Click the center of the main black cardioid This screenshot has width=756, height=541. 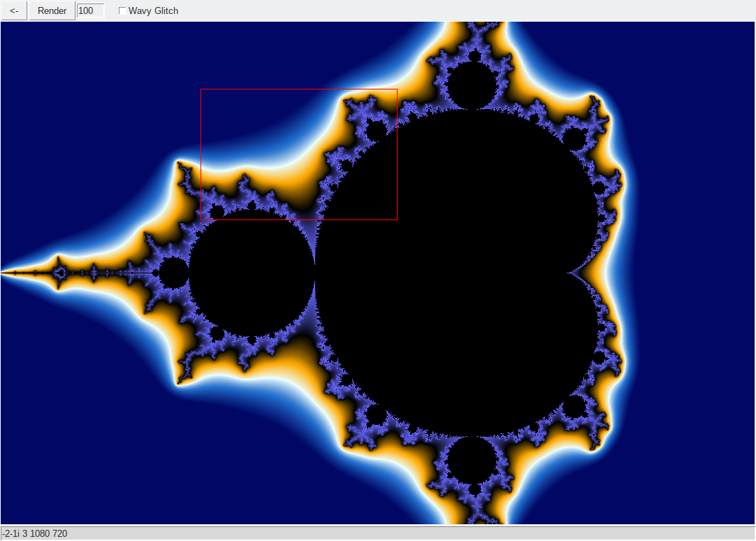tap(458, 273)
